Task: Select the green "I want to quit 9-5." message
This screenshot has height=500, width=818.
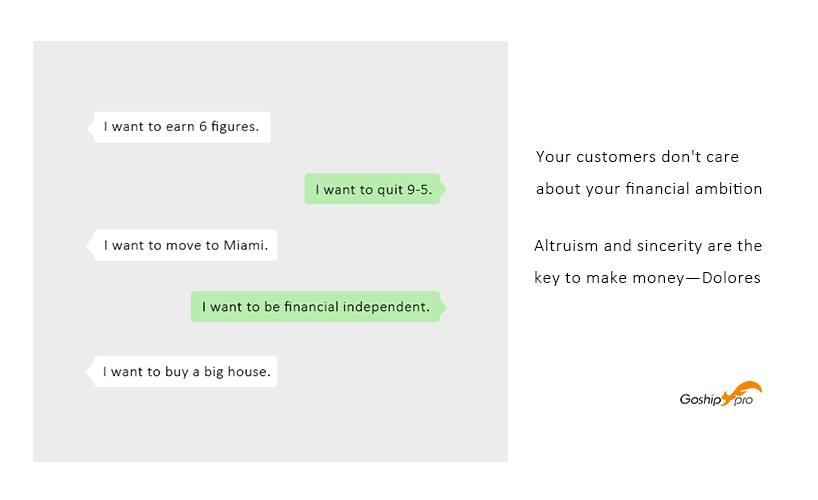Action: point(370,189)
